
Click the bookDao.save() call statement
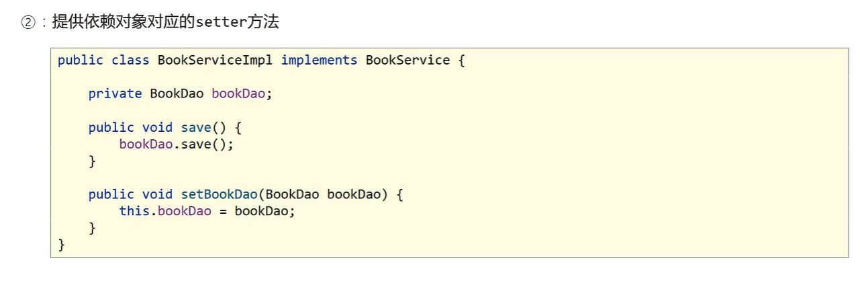point(176,144)
